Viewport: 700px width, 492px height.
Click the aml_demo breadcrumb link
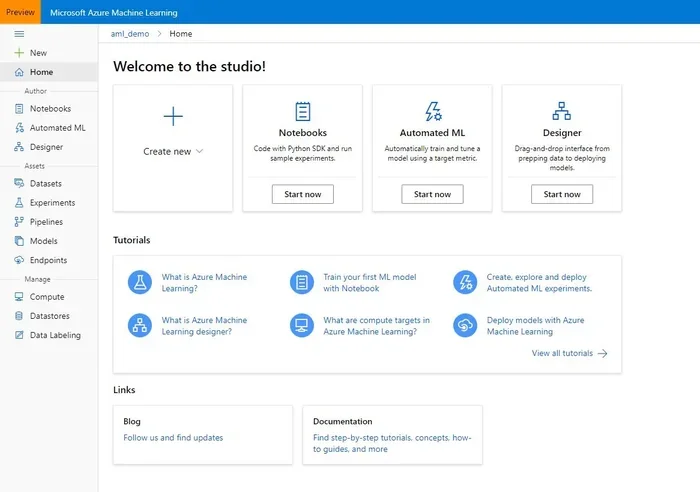click(x=130, y=34)
